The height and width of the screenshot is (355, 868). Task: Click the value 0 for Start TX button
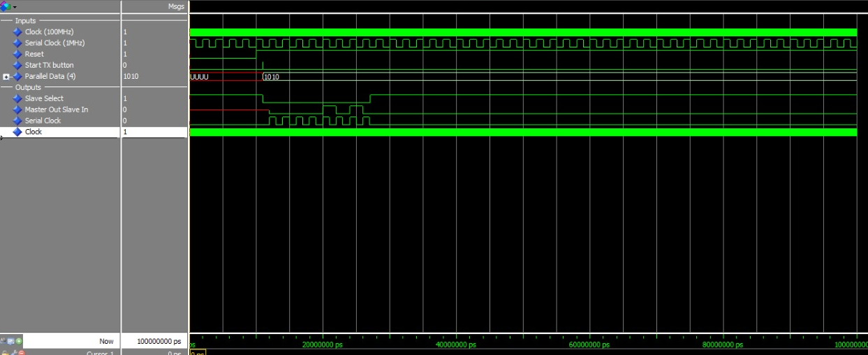click(x=125, y=66)
